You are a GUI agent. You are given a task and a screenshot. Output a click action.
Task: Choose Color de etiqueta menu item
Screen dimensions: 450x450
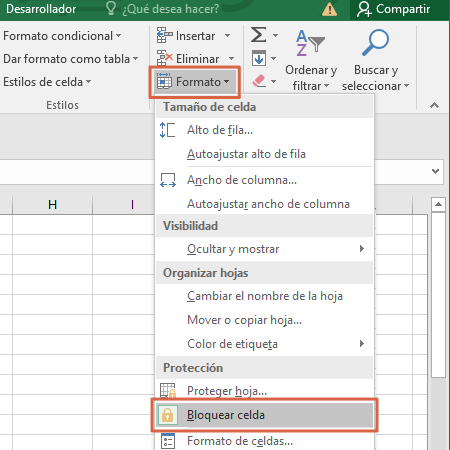(265, 344)
